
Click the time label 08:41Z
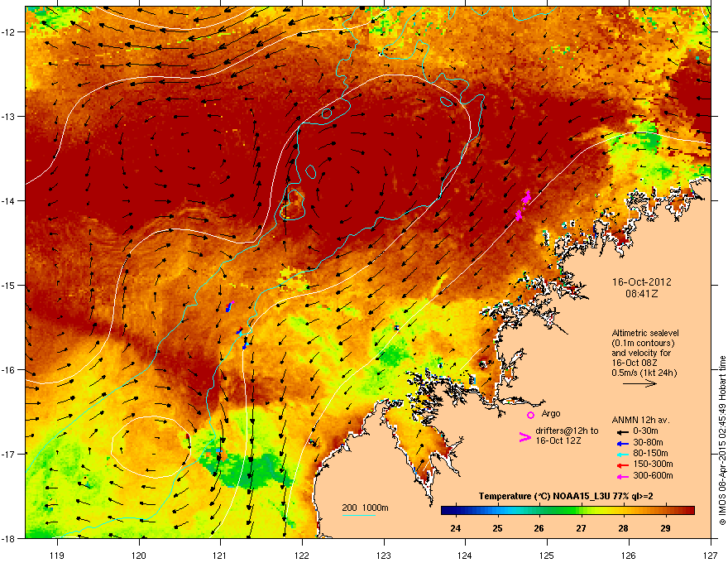(x=642, y=294)
